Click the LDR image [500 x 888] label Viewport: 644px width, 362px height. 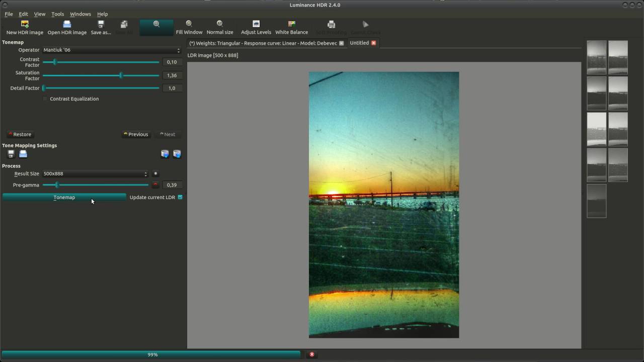213,55
